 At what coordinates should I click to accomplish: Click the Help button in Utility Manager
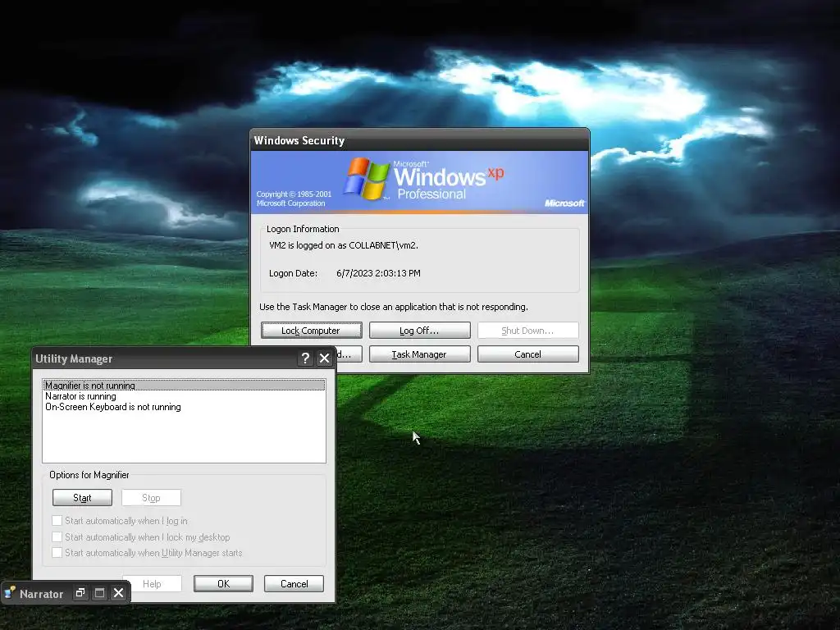(x=155, y=583)
